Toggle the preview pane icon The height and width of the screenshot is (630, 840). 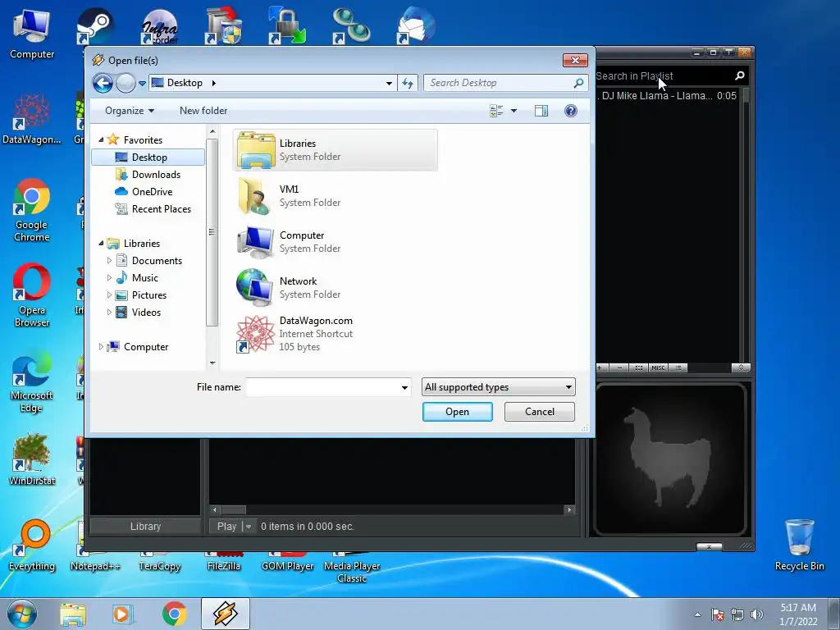[x=541, y=111]
